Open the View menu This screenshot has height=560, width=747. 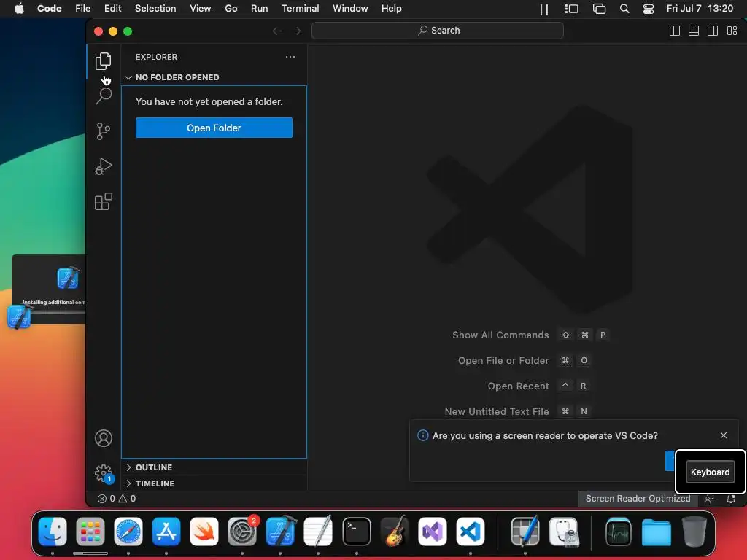pos(200,9)
